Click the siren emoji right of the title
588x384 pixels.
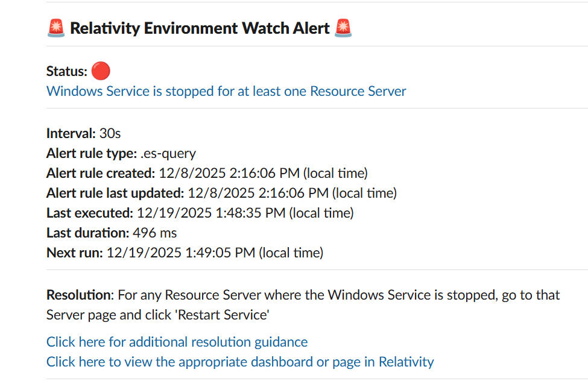(x=343, y=28)
